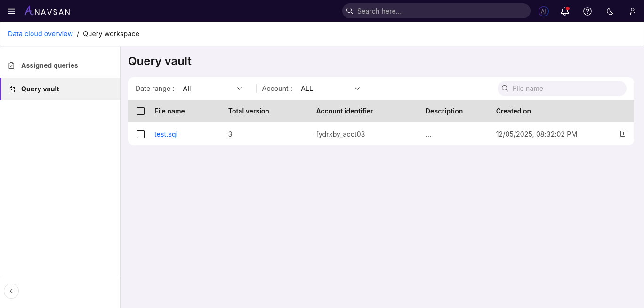Viewport: 644px width, 308px height.
Task: Navigate to Data cloud overview breadcrumb
Action: click(x=40, y=33)
